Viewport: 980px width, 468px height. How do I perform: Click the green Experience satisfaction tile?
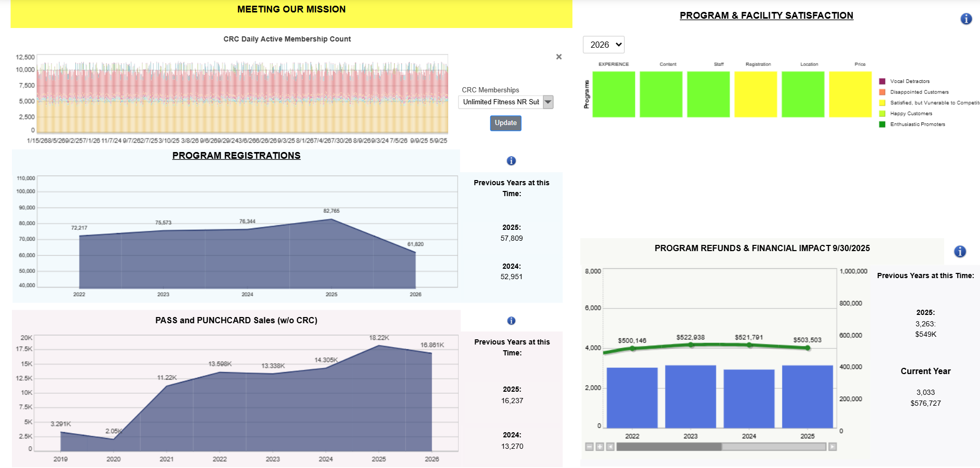(614, 94)
